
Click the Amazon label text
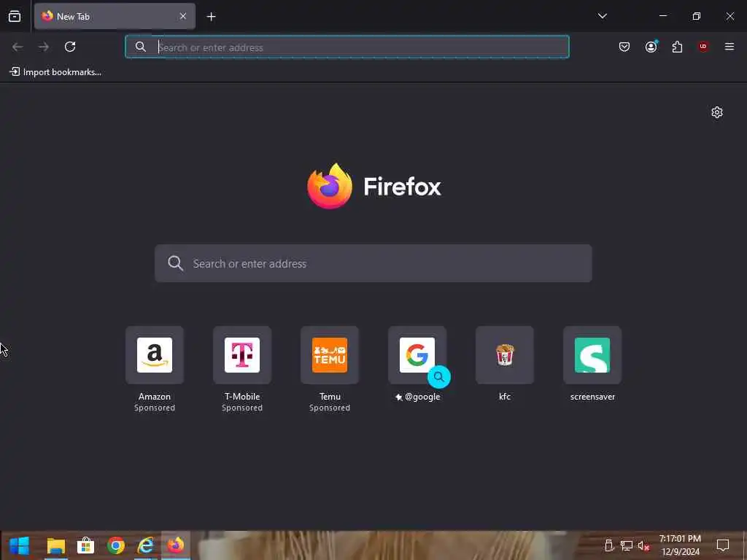pyautogui.click(x=155, y=396)
